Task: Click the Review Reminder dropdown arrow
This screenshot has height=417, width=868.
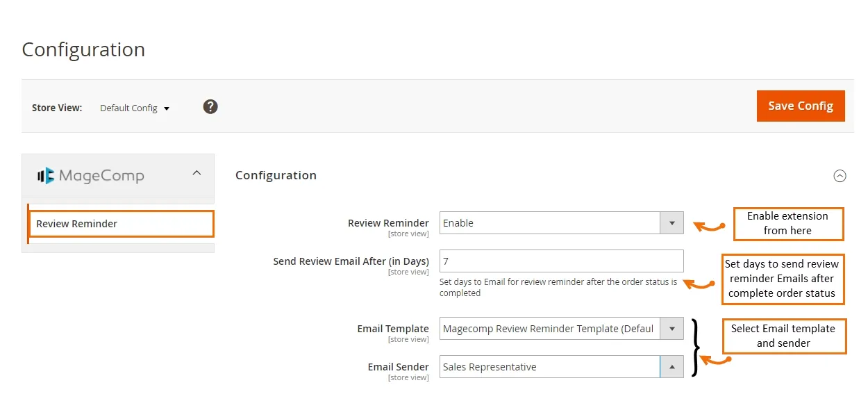Action: pos(671,223)
